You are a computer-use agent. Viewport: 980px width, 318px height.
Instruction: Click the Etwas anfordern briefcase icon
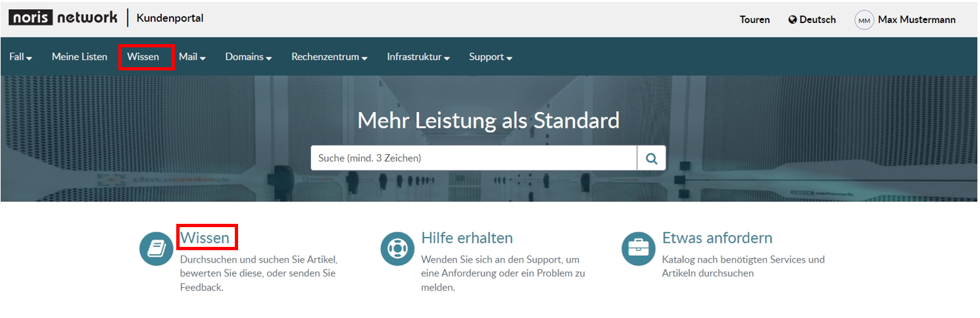pyautogui.click(x=638, y=249)
